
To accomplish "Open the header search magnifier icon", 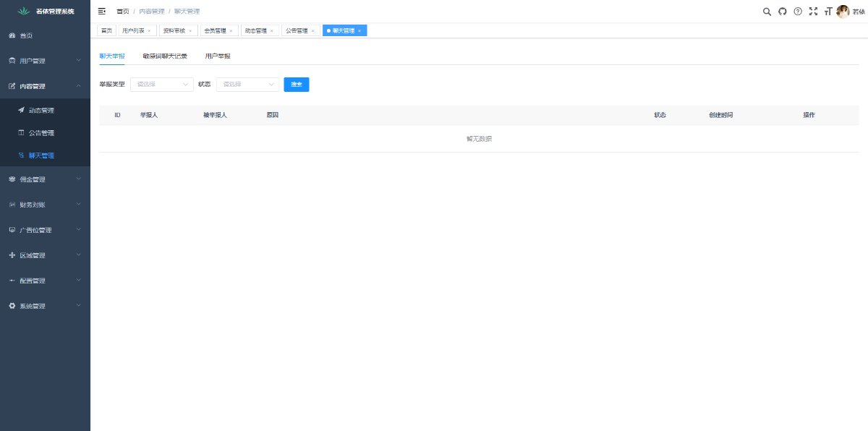I will [x=767, y=12].
